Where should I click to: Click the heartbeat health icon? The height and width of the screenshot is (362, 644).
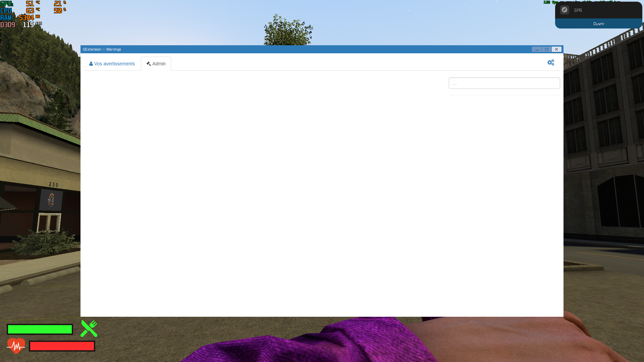(x=16, y=346)
